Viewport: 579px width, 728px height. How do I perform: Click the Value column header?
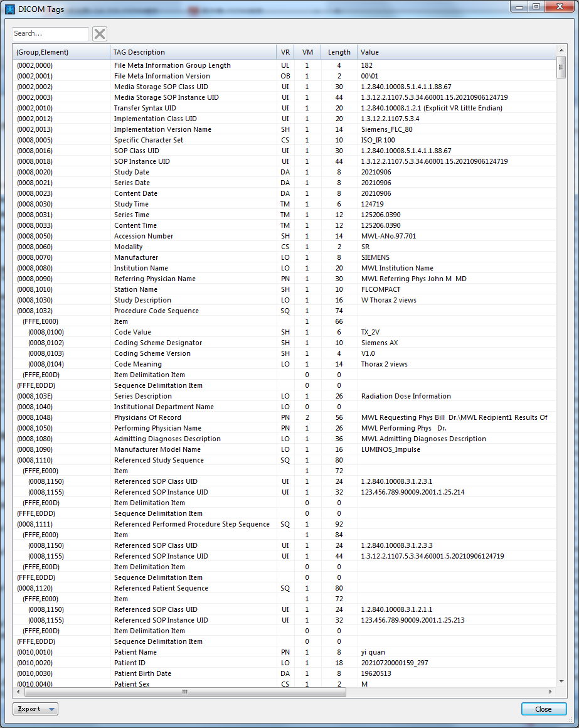coord(457,52)
